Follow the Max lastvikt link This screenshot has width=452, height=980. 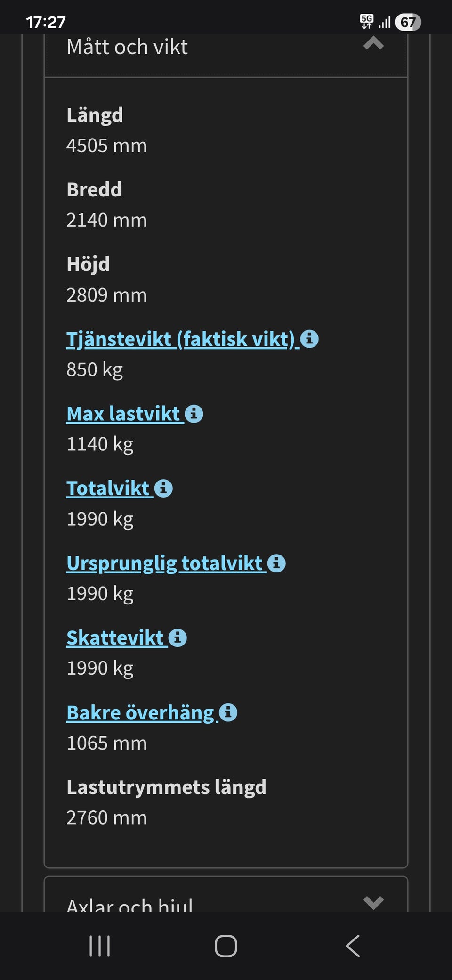point(123,414)
